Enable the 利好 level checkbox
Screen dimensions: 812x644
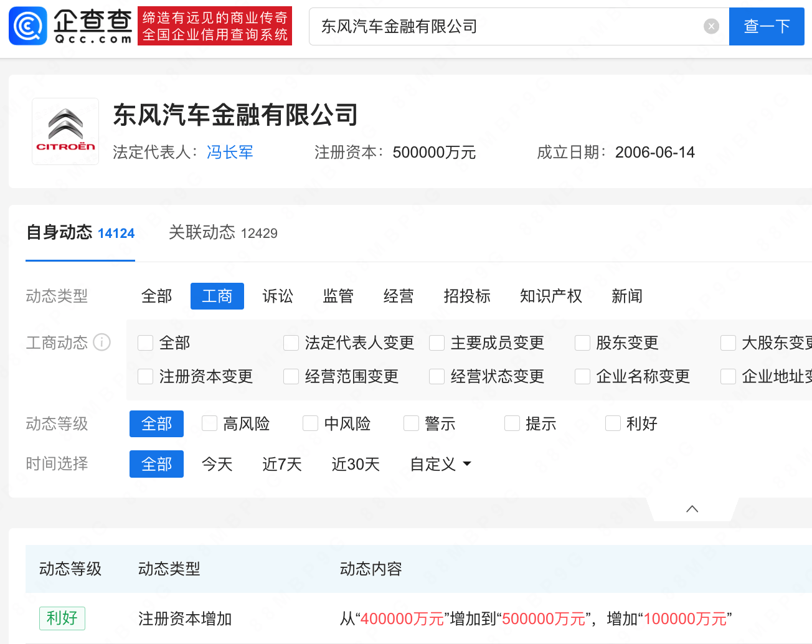click(613, 424)
